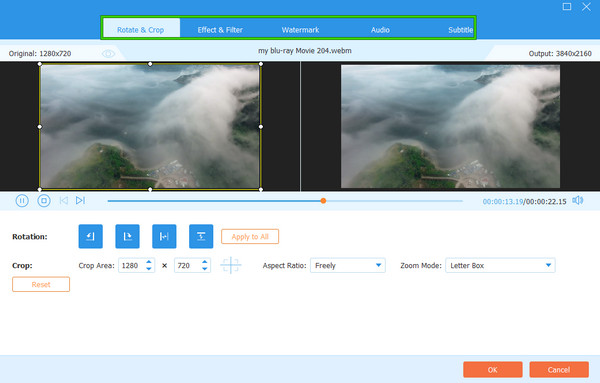The width and height of the screenshot is (600, 383).
Task: Decrease crop width value
Action: [149, 269]
